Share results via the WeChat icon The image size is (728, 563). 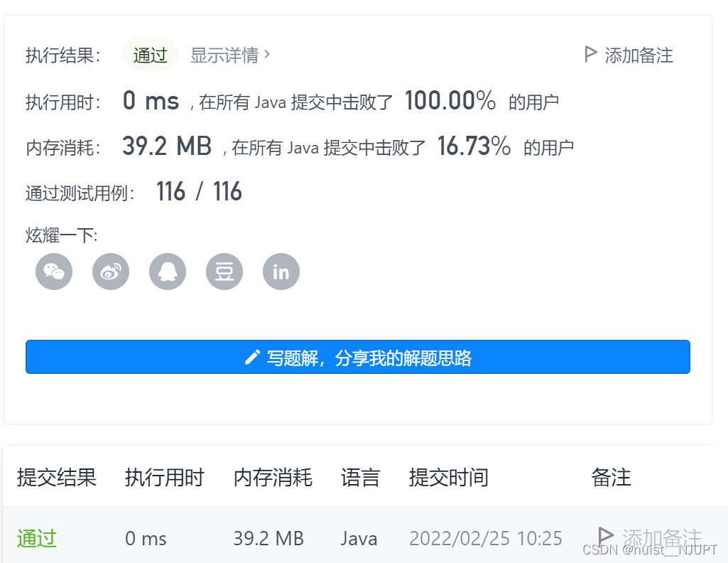53,271
